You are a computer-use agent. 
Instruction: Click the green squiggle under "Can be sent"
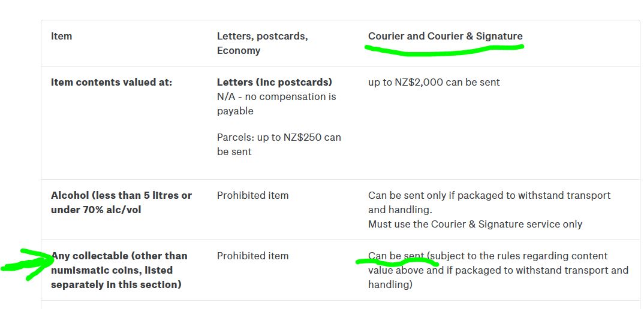pyautogui.click(x=396, y=262)
